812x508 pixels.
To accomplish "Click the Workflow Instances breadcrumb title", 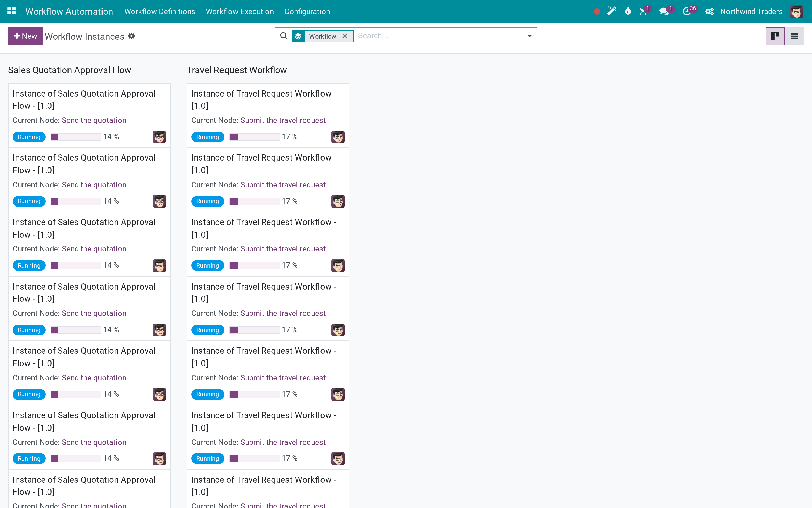I will tap(84, 36).
